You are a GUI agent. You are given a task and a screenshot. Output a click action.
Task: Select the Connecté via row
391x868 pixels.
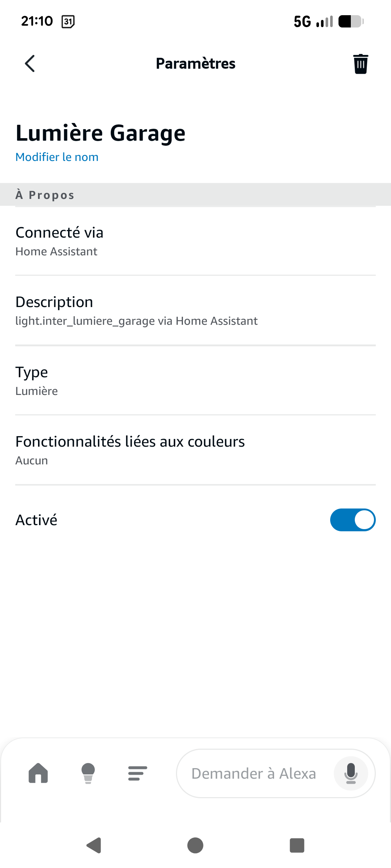point(195,241)
